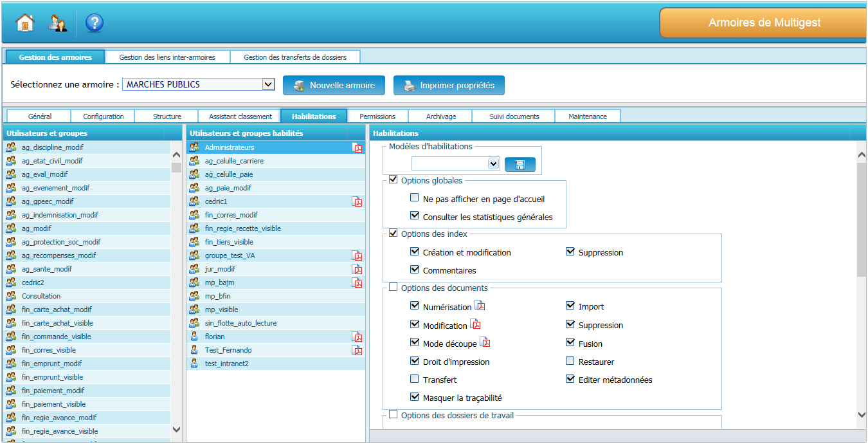Select the mp_bajm group in habilités list

[219, 283]
